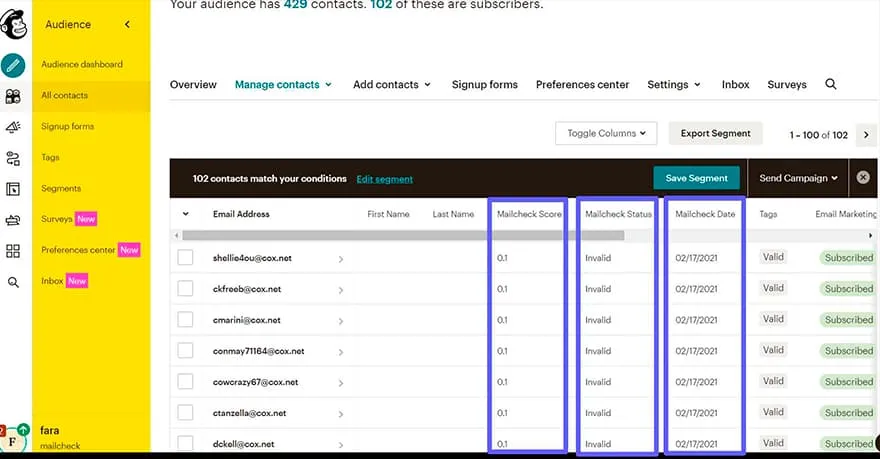Open the Manage contacts dropdown
The height and width of the screenshot is (459, 880).
pyautogui.click(x=283, y=84)
